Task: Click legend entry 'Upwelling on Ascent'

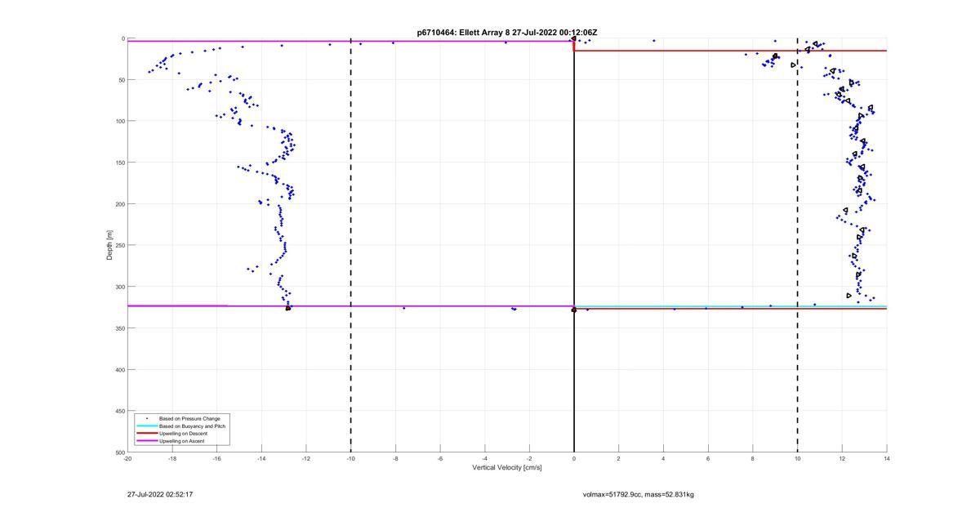Action: point(182,440)
